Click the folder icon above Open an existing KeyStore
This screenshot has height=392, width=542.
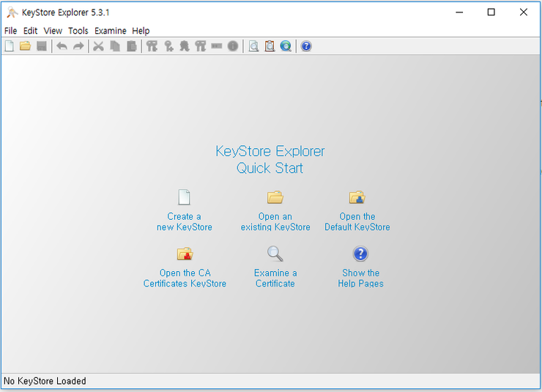pyautogui.click(x=275, y=197)
